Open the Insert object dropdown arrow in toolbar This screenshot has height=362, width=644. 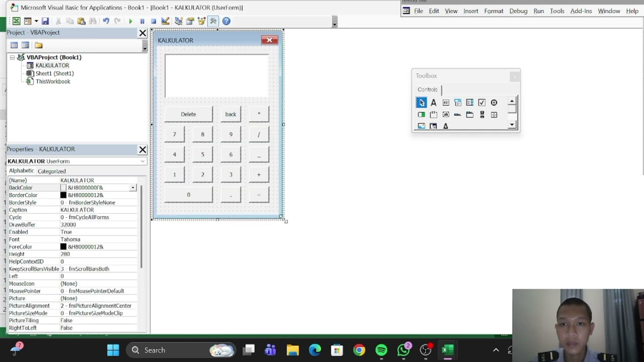tap(36, 21)
